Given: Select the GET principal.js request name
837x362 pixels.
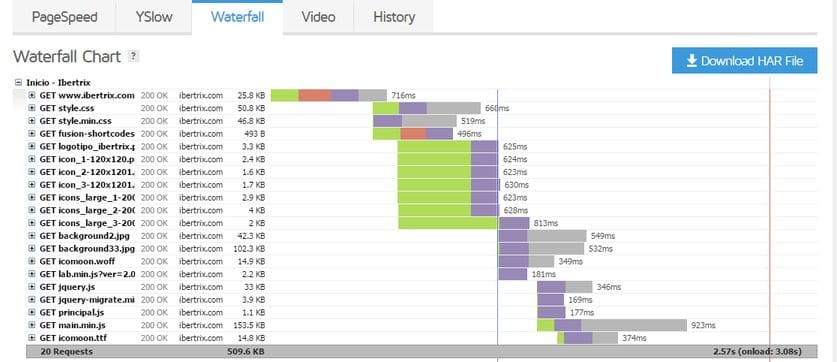Looking at the screenshot, I should click(72, 312).
